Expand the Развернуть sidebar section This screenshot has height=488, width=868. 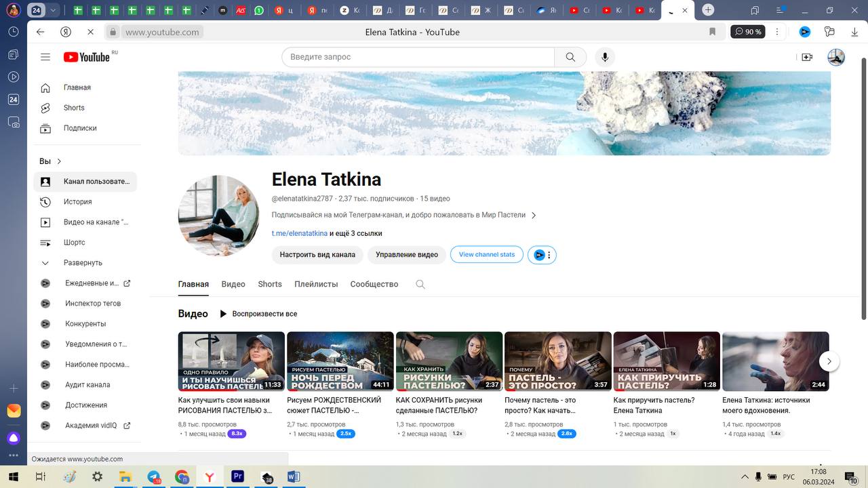pos(83,263)
